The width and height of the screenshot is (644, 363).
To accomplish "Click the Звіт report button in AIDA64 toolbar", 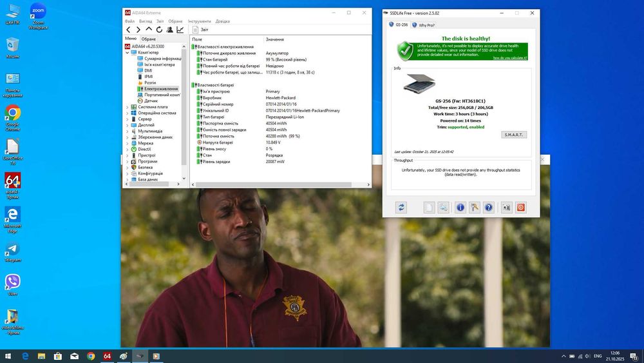I will click(200, 30).
